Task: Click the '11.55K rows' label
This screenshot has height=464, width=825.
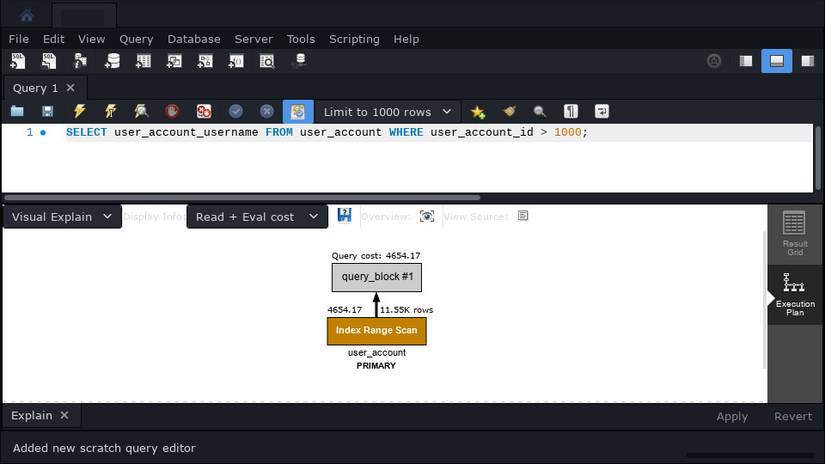Action: (x=407, y=310)
